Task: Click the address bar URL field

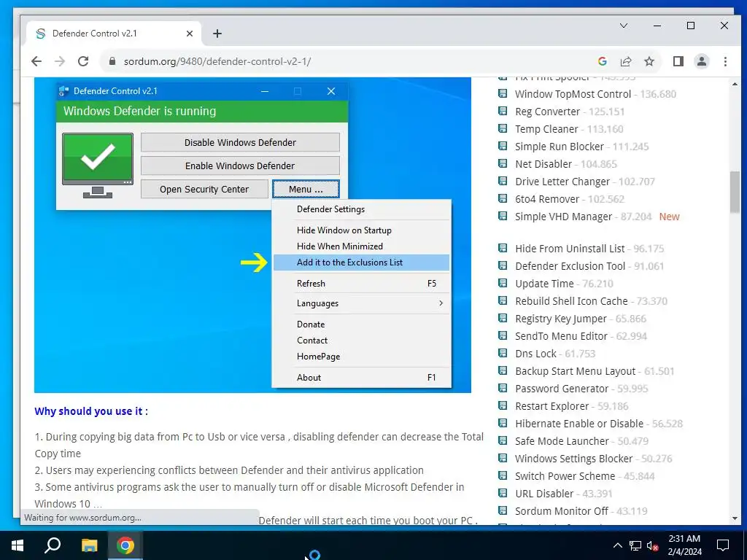Action: coord(352,61)
